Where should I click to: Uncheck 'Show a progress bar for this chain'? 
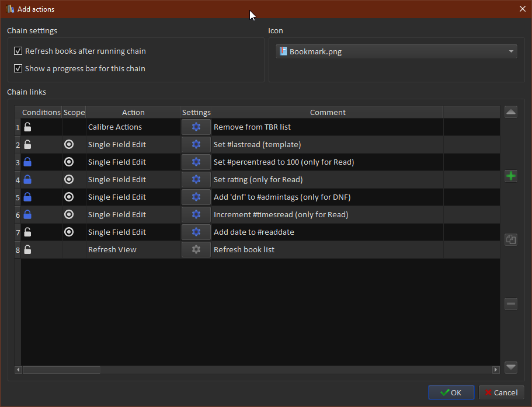point(18,69)
